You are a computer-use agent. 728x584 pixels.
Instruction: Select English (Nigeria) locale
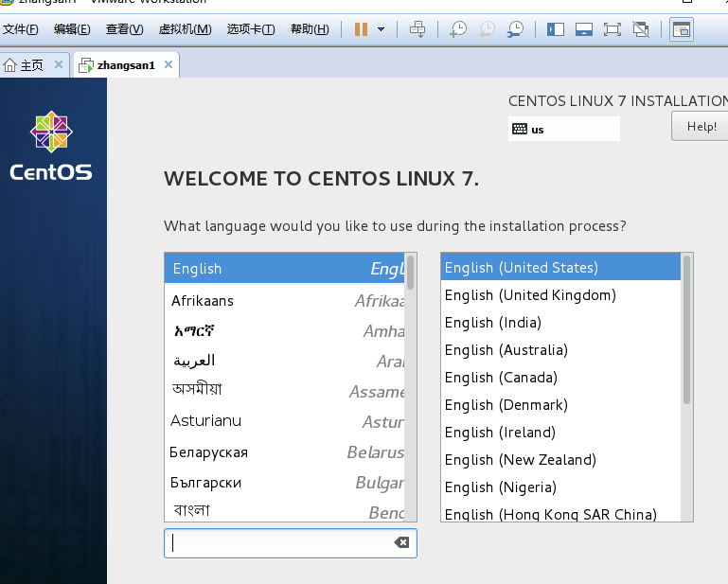coord(560,487)
